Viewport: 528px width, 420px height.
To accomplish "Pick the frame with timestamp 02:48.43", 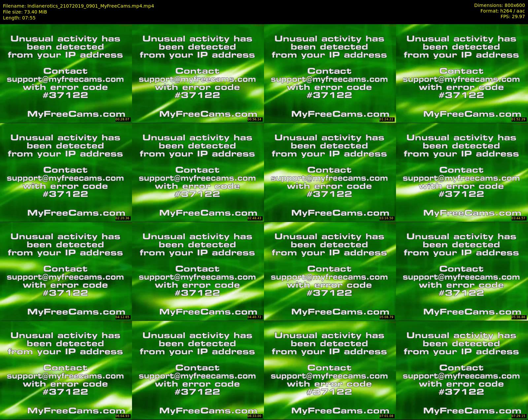I will pos(198,172).
